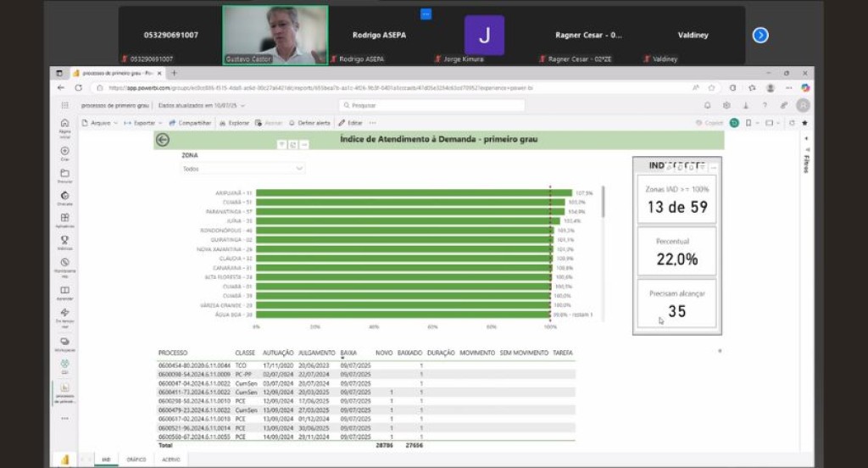Open Procurar folder icon in sidebar
This screenshot has width=868, height=468.
click(x=64, y=174)
